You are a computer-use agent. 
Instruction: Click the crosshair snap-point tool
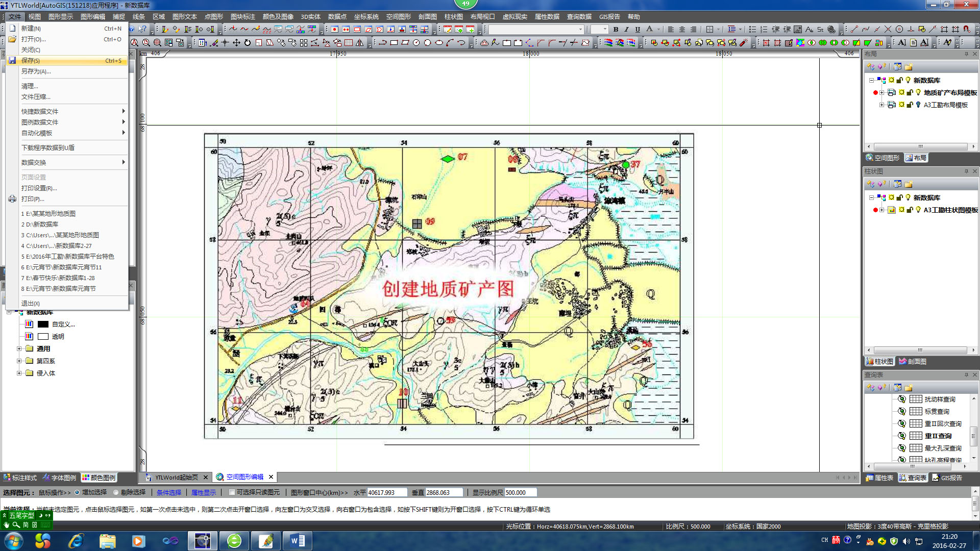click(225, 43)
